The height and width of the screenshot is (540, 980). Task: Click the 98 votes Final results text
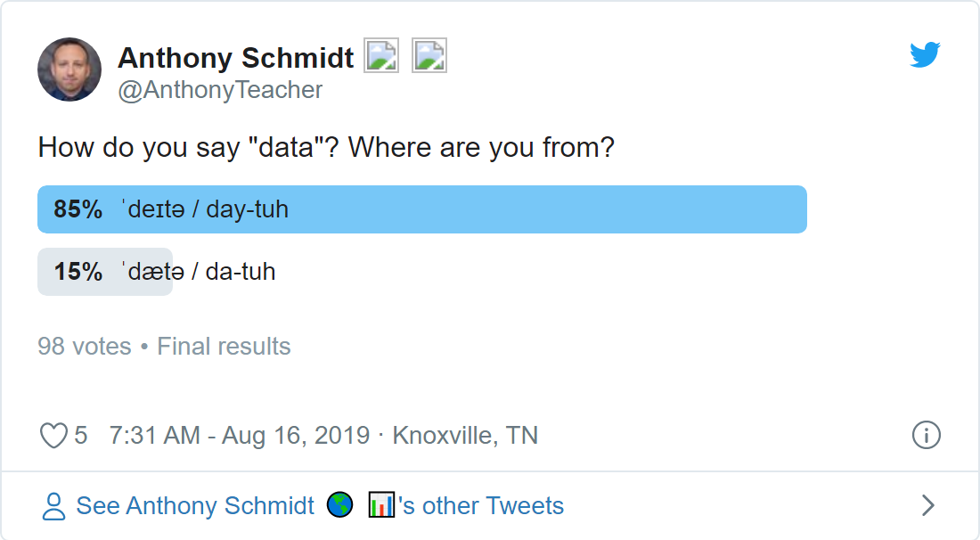(165, 347)
